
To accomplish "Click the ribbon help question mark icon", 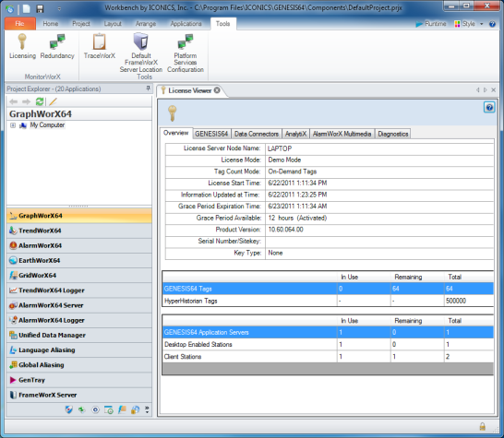I will pyautogui.click(x=492, y=24).
